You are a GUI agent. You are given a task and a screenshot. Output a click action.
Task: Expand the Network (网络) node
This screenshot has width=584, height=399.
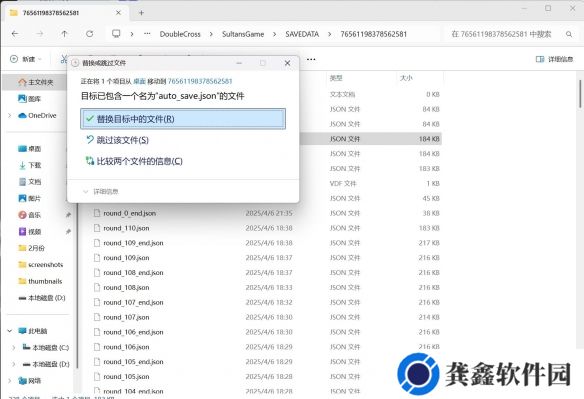[x=10, y=381]
